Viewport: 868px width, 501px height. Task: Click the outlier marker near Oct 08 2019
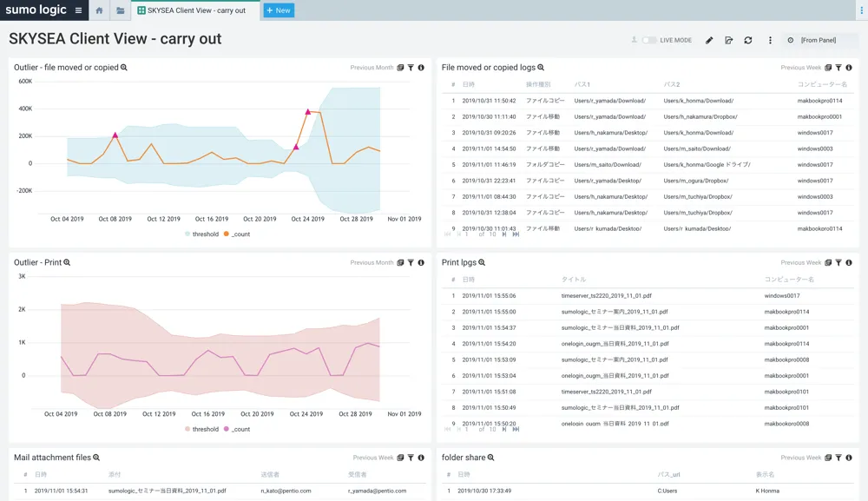tap(115, 135)
